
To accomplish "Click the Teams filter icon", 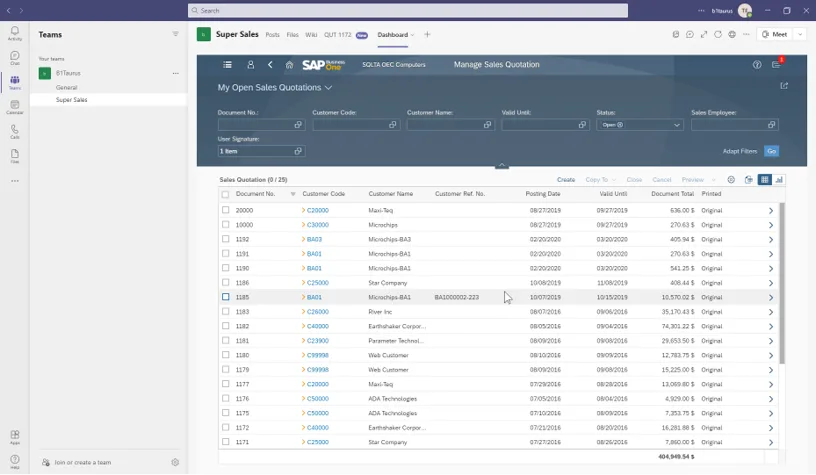I will (x=175, y=34).
